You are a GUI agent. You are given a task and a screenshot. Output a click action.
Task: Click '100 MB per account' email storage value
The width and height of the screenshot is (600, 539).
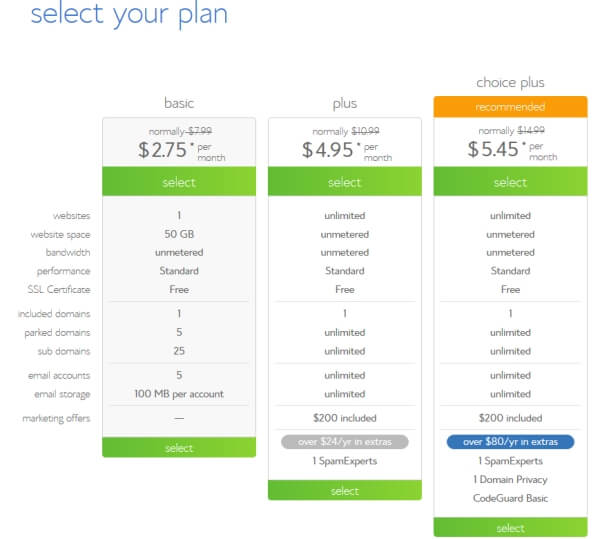click(x=179, y=393)
